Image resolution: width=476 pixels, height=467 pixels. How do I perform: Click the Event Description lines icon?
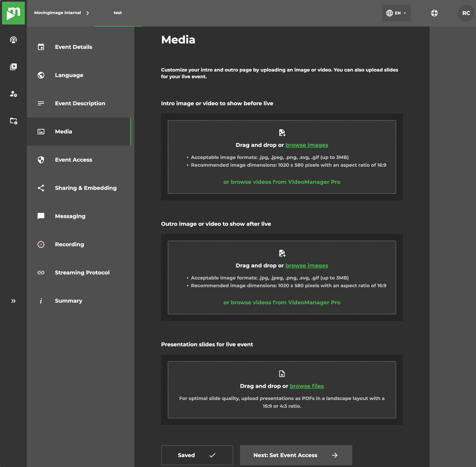click(x=41, y=103)
